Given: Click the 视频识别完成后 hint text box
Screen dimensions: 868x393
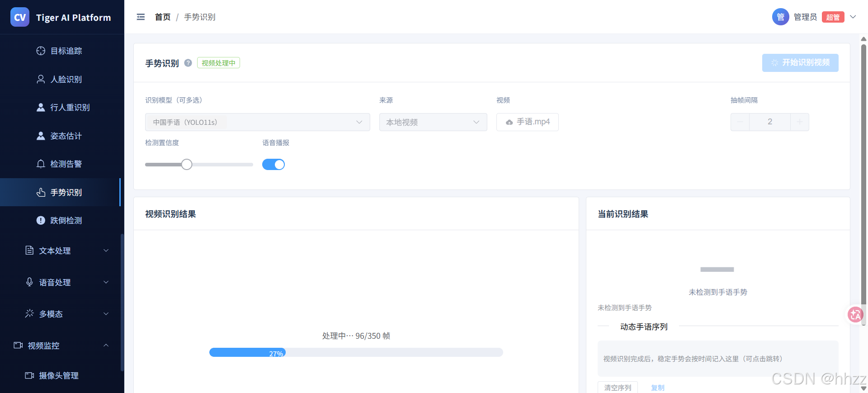Looking at the screenshot, I should [718, 359].
